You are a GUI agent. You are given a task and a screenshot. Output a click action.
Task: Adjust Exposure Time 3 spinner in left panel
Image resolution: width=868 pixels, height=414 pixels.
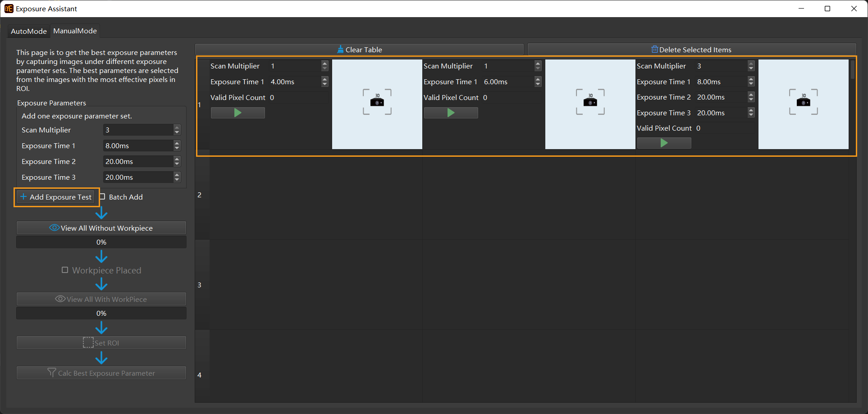(177, 177)
